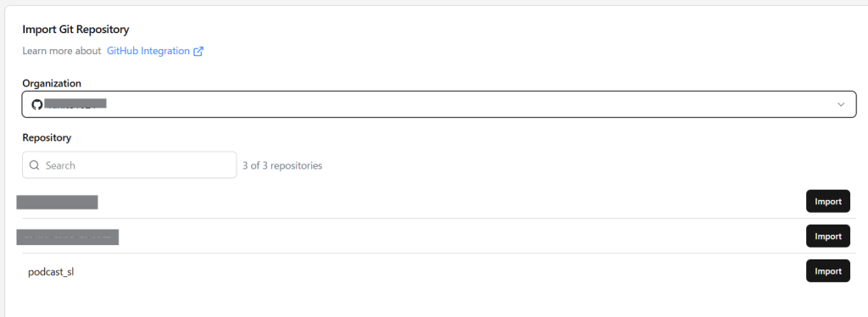Import the podcast_sl repository

[x=827, y=271]
